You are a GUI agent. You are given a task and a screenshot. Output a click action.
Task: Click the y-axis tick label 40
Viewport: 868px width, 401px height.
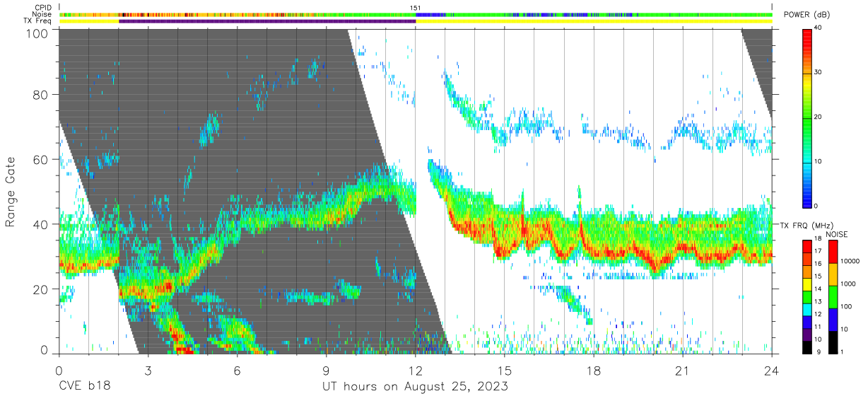click(40, 224)
